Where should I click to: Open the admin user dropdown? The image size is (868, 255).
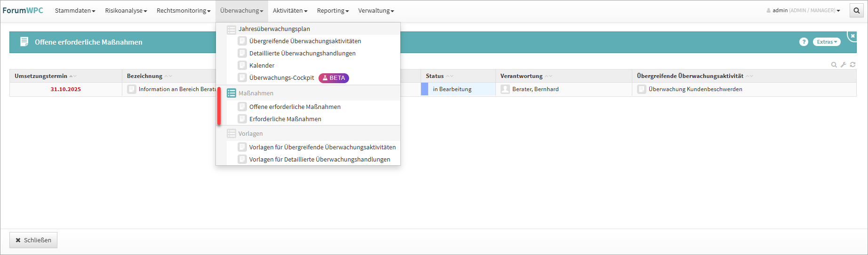(x=803, y=10)
